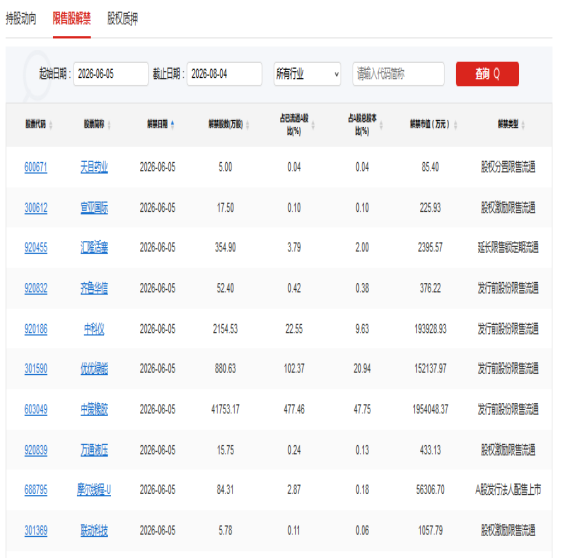
Task: Open the 截止日期 date picker field
Action: click(x=224, y=74)
